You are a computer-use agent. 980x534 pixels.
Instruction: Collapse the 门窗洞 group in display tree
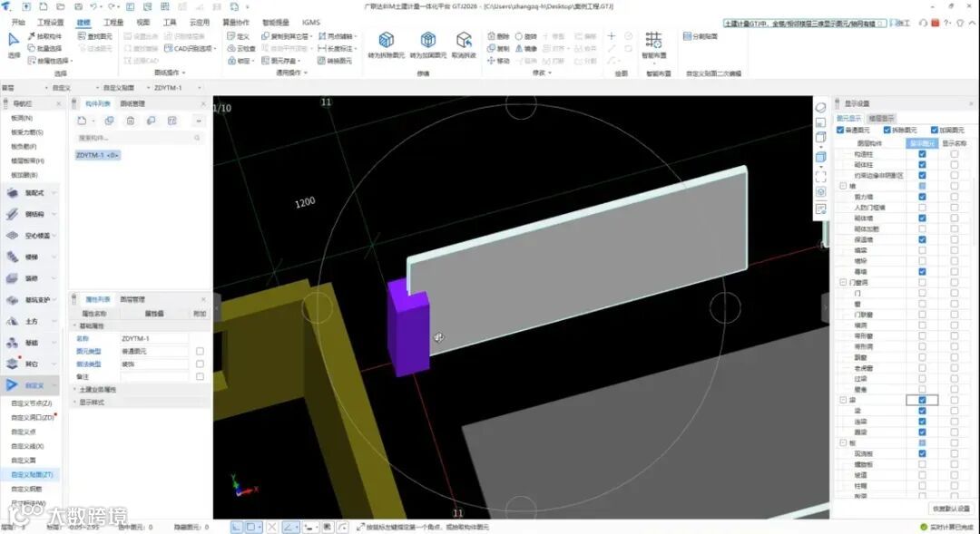(842, 282)
